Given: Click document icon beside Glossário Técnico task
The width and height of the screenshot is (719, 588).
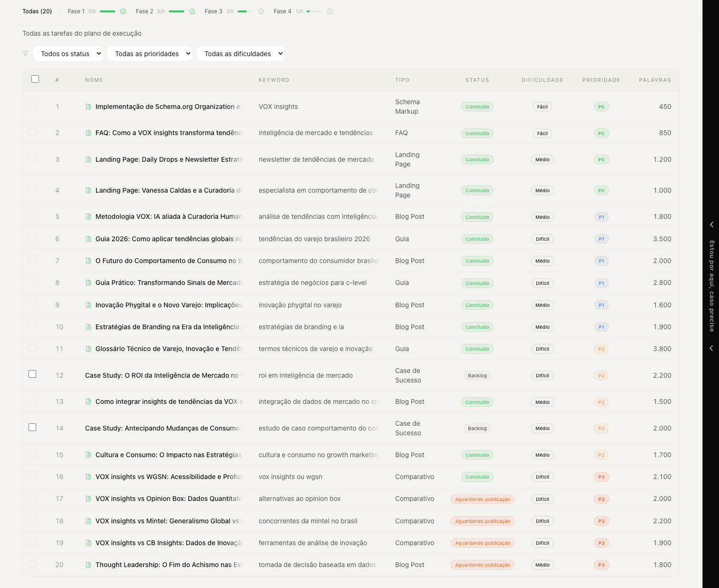Looking at the screenshot, I should coord(88,349).
